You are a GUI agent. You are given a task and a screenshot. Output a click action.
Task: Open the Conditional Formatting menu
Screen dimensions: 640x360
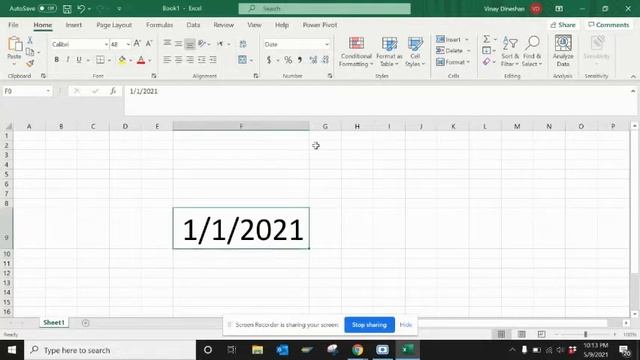pyautogui.click(x=356, y=52)
